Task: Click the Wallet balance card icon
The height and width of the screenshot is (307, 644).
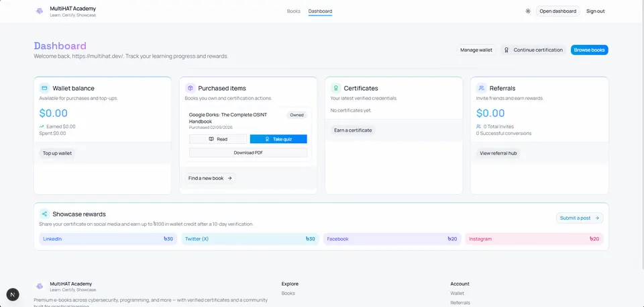Action: [x=44, y=88]
